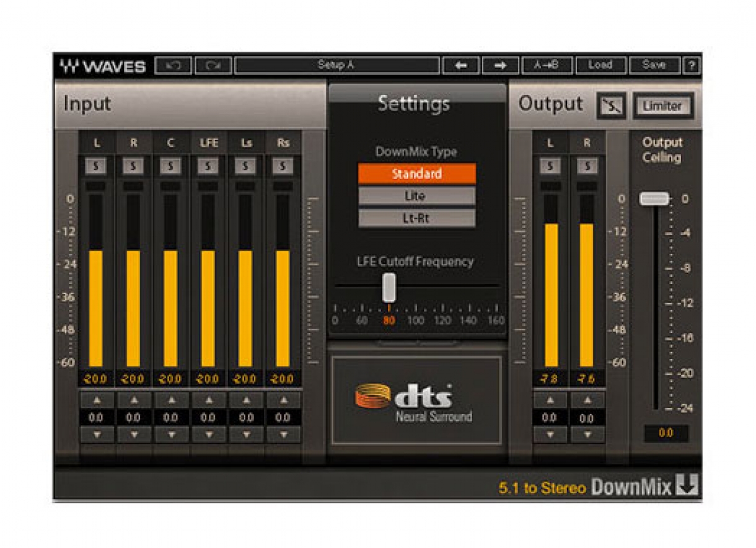Click the meter-link icon beside the Limiter button
The width and height of the screenshot is (756, 548).
click(x=611, y=106)
